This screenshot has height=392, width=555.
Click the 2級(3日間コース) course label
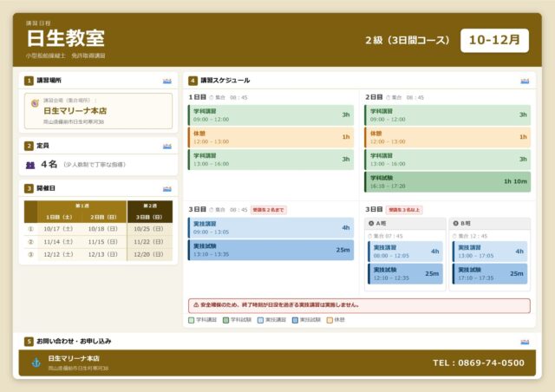coord(408,41)
